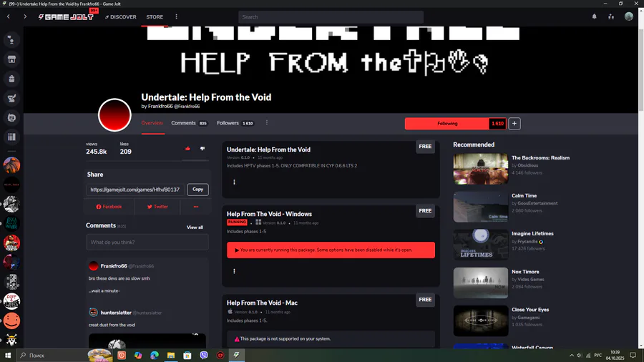
Task: Open the volume control in system tray
Action: point(579,355)
